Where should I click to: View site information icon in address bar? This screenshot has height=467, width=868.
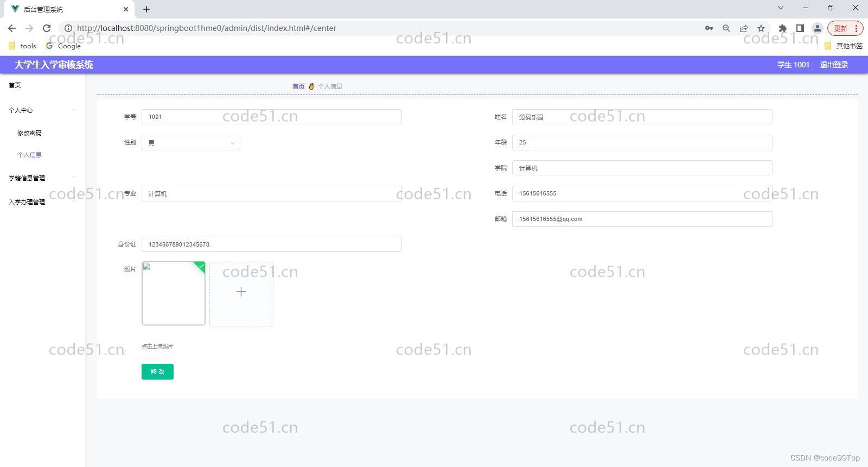click(x=68, y=28)
